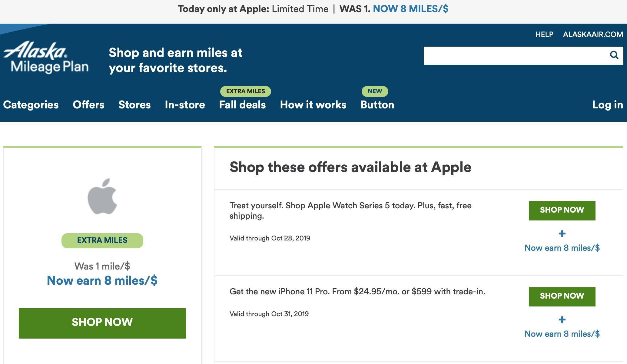
Task: Open Fall deals with extra miles
Action: tap(242, 105)
